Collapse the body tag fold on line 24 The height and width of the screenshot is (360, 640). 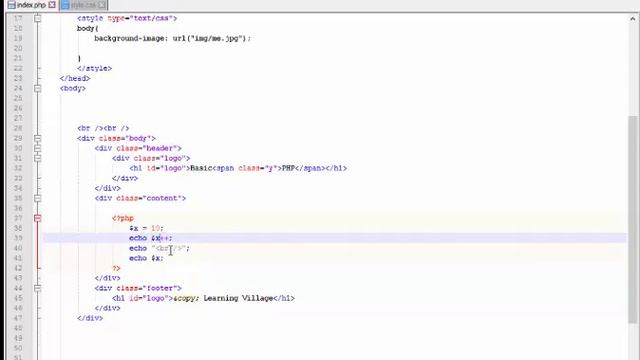[x=38, y=88]
